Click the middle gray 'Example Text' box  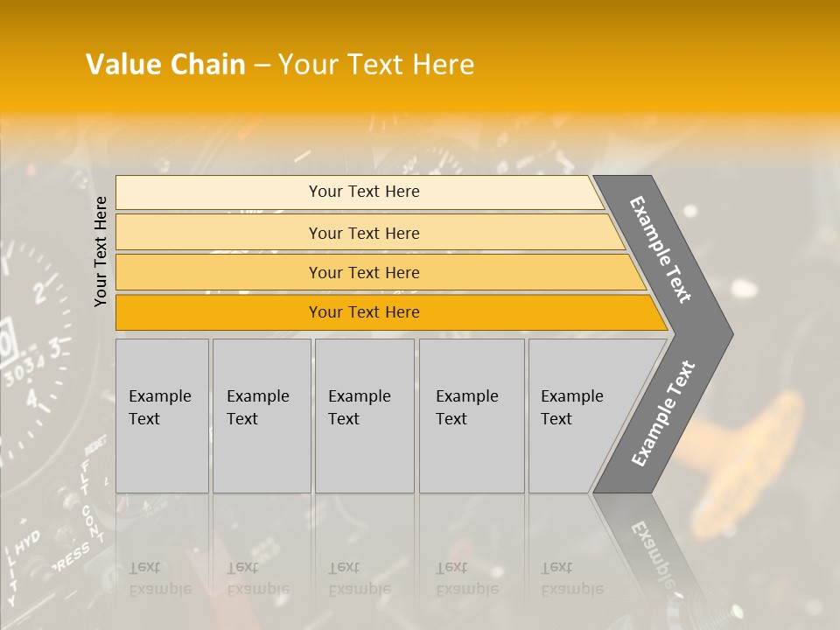point(364,416)
